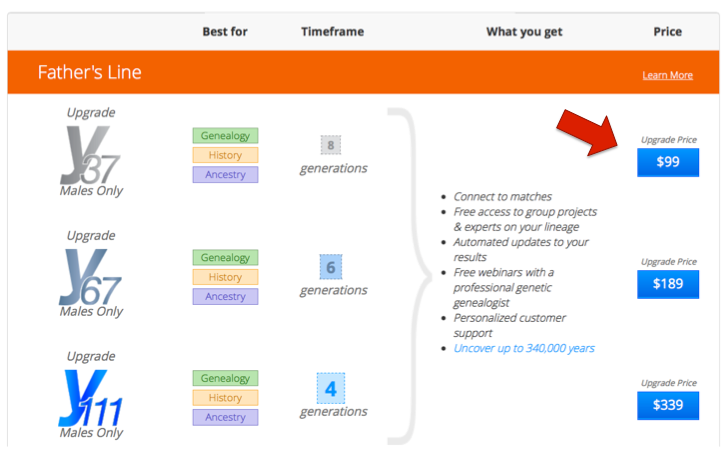The image size is (725, 453).
Task: Click the Best for column header
Action: point(225,31)
